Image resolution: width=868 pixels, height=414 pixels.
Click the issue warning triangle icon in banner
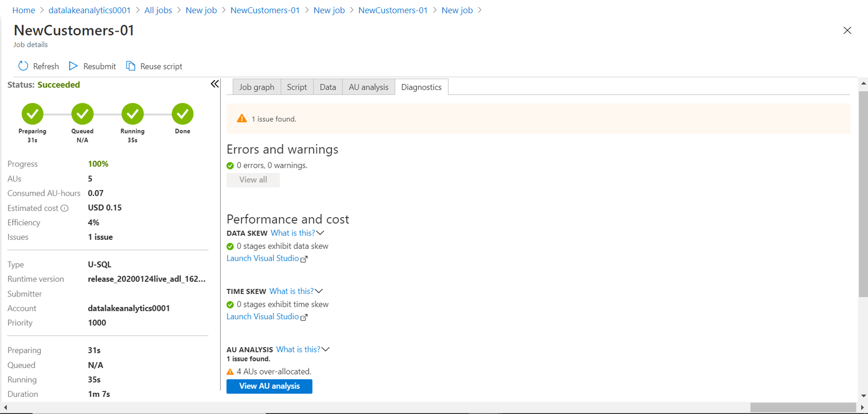point(242,119)
